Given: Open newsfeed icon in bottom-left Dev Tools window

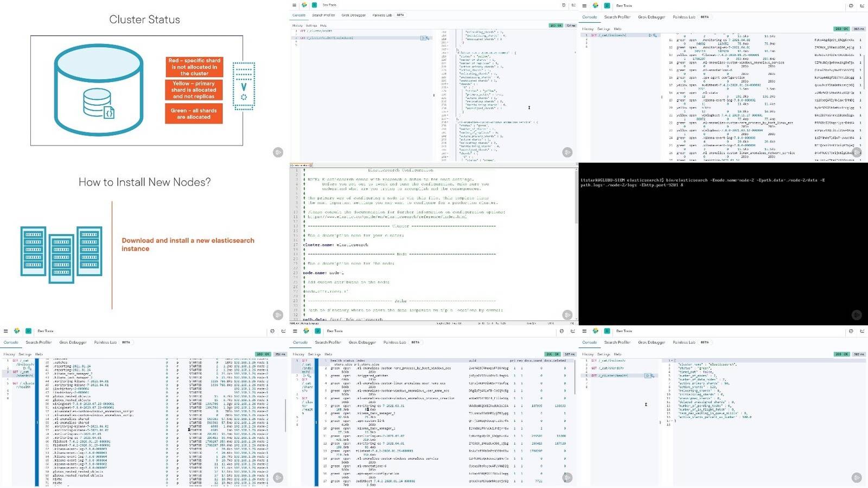Looking at the screenshot, I should click(x=283, y=331).
